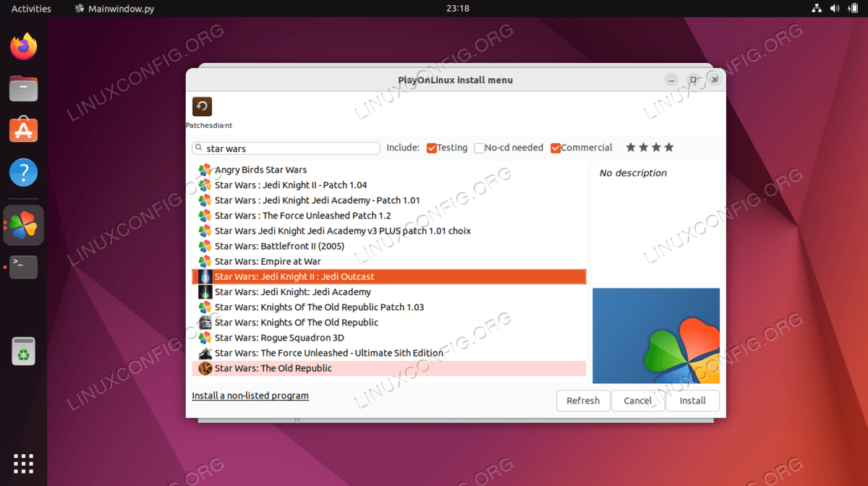868x486 pixels.
Task: Click icon beside Rogue Squadron 3D
Action: (205, 338)
